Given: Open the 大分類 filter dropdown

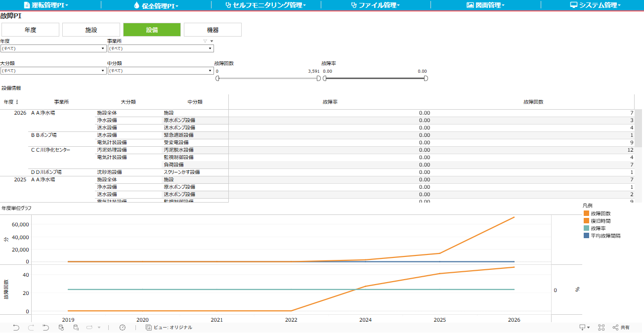Looking at the screenshot, I should (x=53, y=71).
